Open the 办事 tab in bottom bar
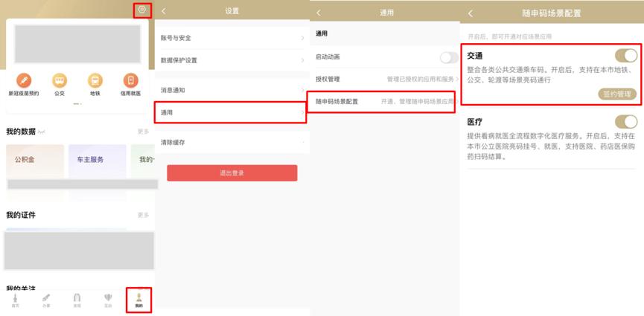Viewport: 644px width, 316px height. pyautogui.click(x=46, y=300)
